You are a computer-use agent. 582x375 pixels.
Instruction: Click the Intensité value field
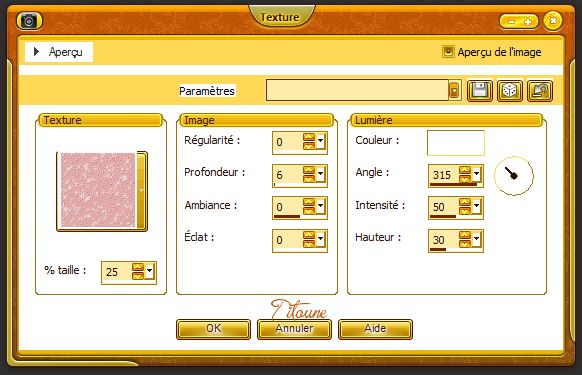443,207
